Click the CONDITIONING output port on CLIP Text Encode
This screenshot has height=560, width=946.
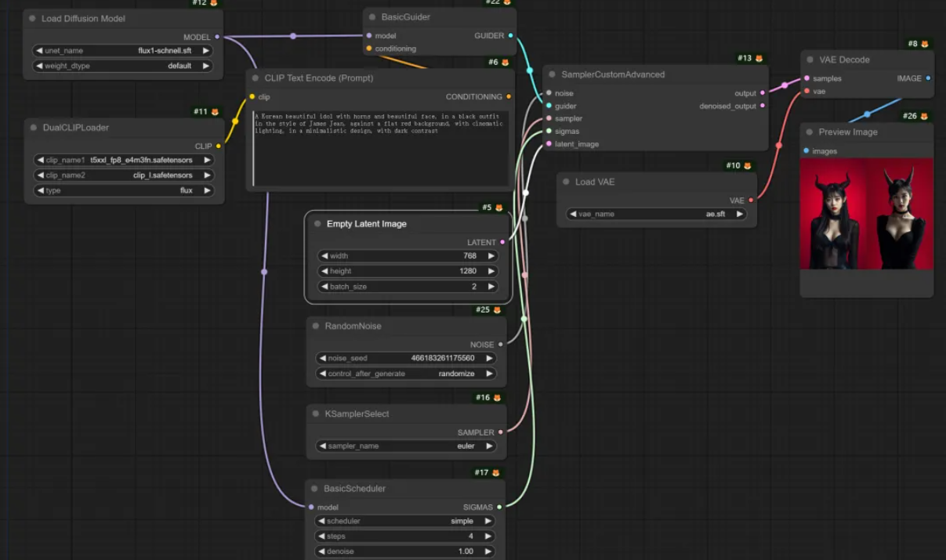tap(509, 97)
